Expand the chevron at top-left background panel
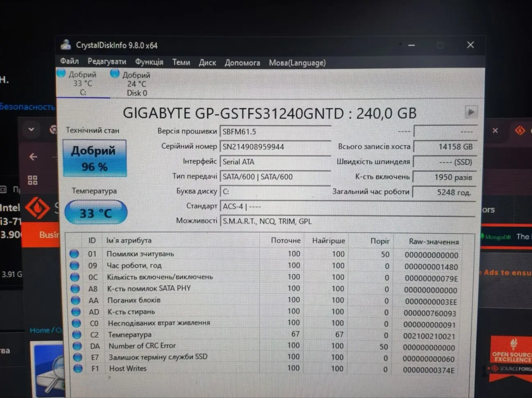532x398 pixels. 31,129
